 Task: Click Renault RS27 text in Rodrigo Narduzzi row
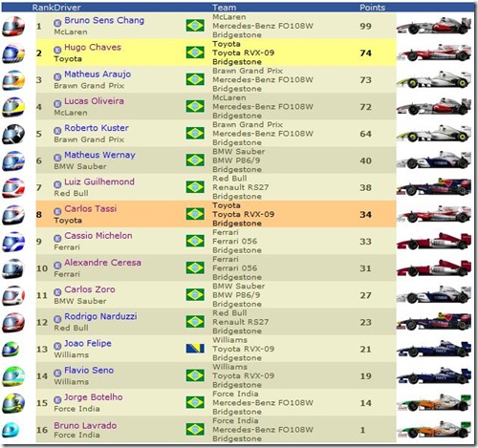pos(240,322)
